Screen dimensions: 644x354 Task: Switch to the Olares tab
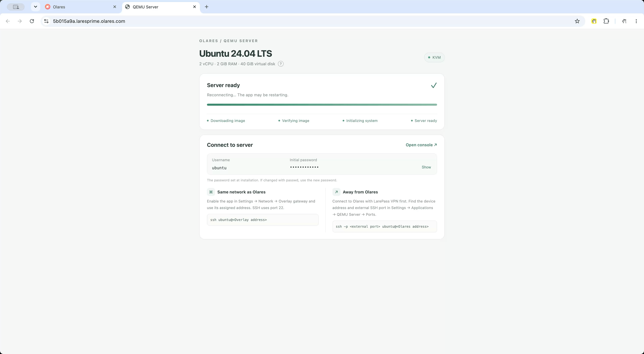[x=81, y=7]
